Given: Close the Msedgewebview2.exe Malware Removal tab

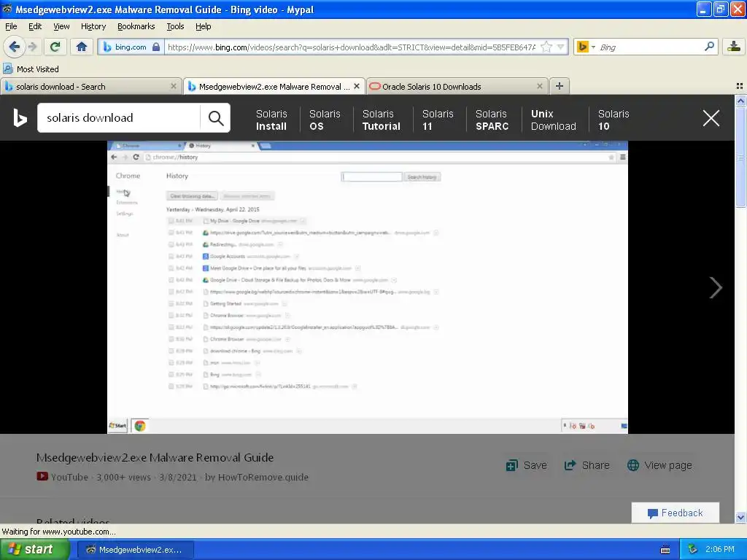Looking at the screenshot, I should tap(356, 86).
